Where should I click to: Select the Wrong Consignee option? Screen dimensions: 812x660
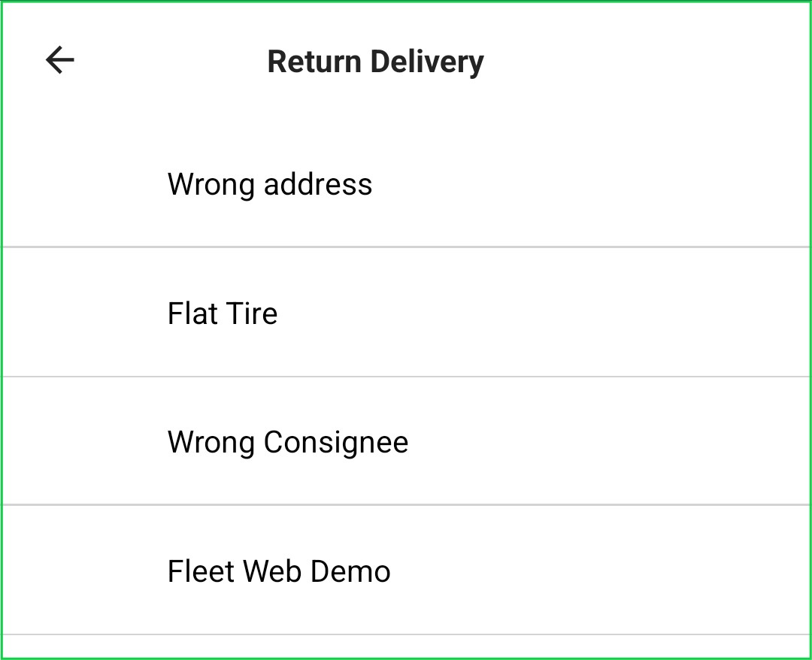click(x=288, y=442)
